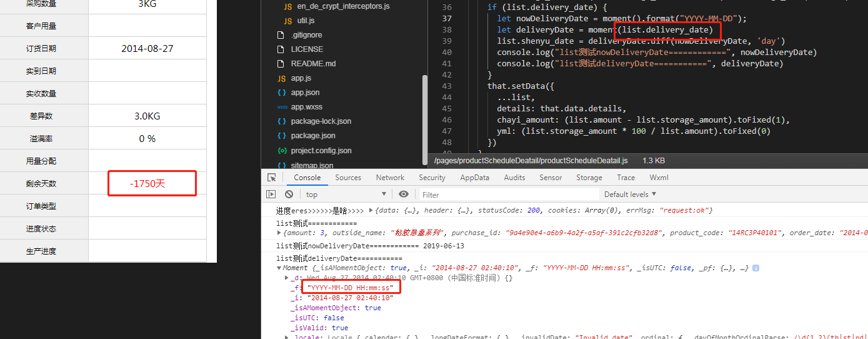Click braces icon beside sitemap.json

tap(281, 165)
